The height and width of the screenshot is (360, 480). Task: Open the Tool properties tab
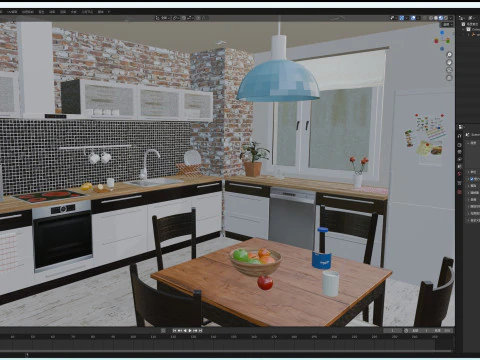459,136
